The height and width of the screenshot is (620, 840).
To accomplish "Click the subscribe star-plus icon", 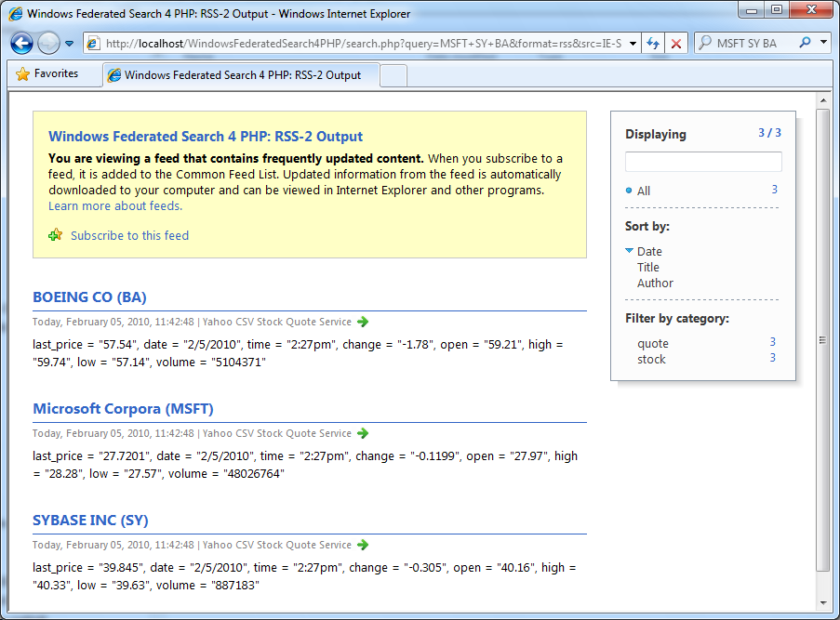I will point(55,235).
